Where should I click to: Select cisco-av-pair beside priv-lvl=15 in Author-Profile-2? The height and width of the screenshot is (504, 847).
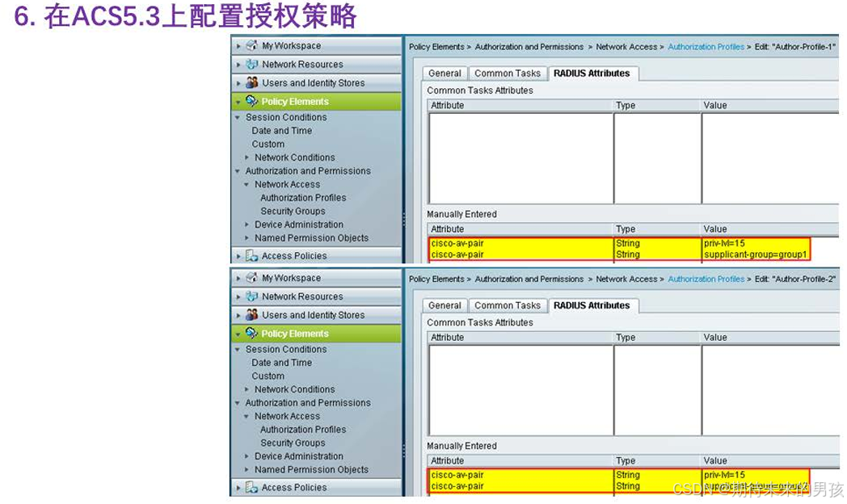click(x=457, y=476)
